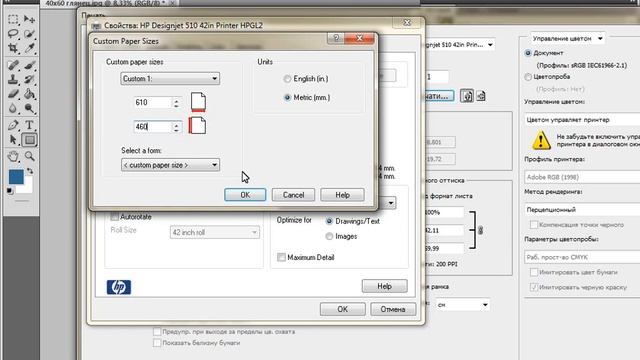Viewport: 640px width, 360px height.
Task: Select Images optimization option
Action: (329, 236)
